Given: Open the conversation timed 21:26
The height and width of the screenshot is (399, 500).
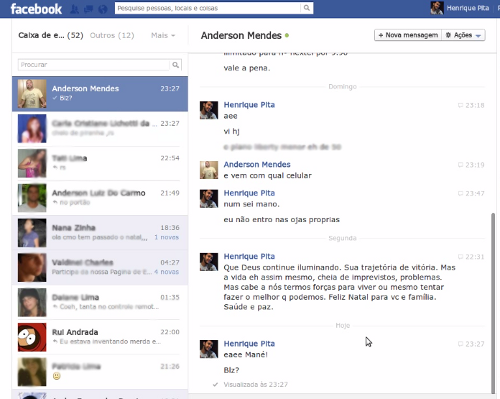Looking at the screenshot, I should coord(100,372).
